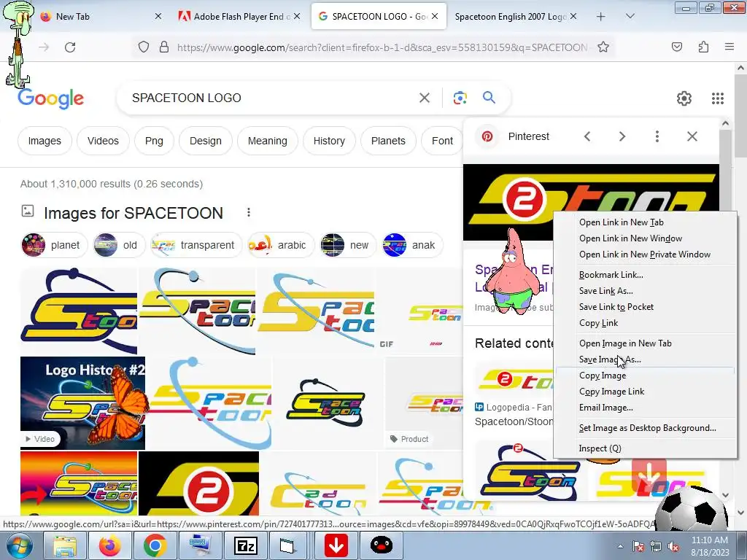Open options for Images for SPACETOON
The image size is (747, 560).
coord(248,212)
